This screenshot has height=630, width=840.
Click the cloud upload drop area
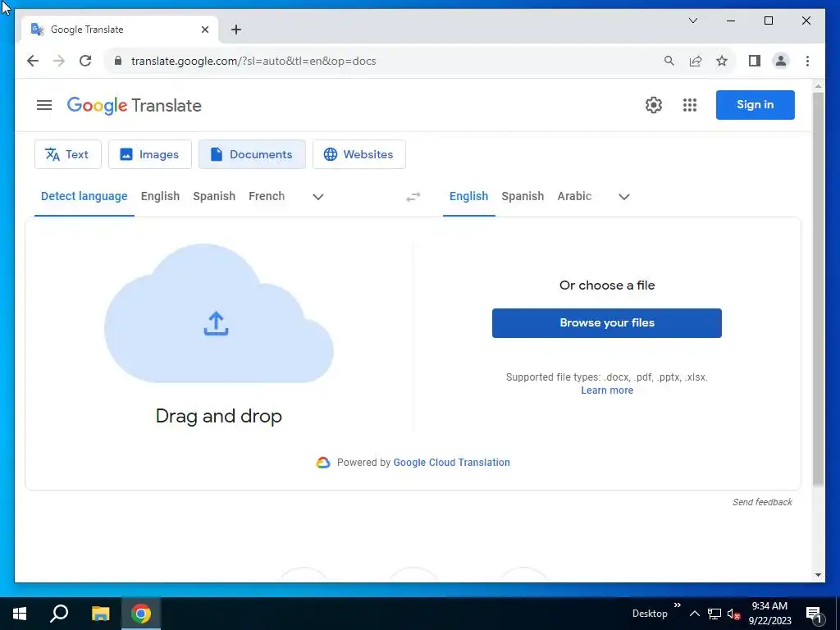218,313
